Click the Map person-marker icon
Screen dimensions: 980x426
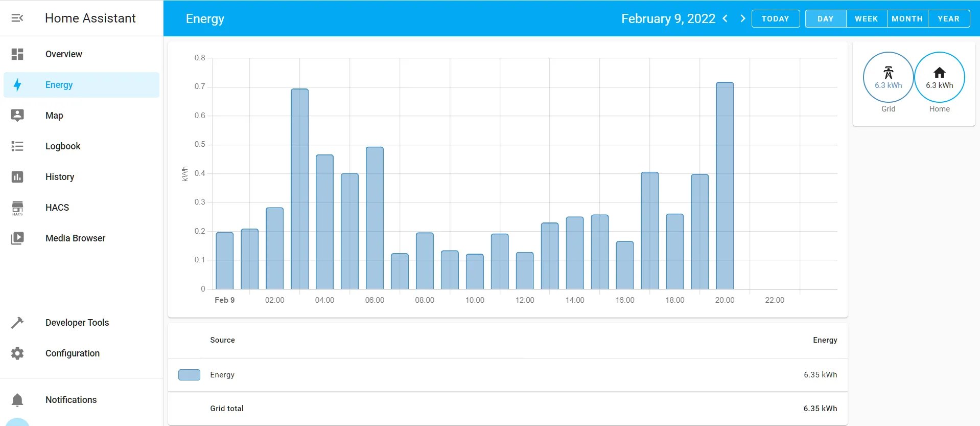[x=17, y=116]
